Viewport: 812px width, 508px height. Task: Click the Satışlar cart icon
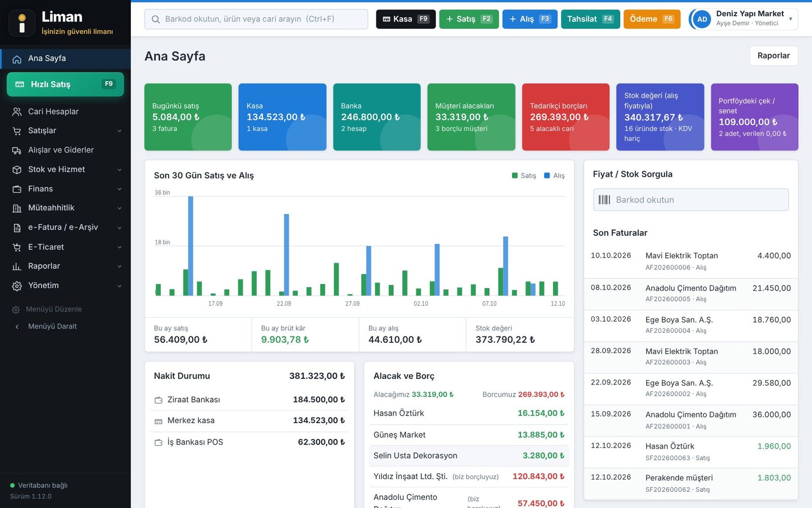17,131
